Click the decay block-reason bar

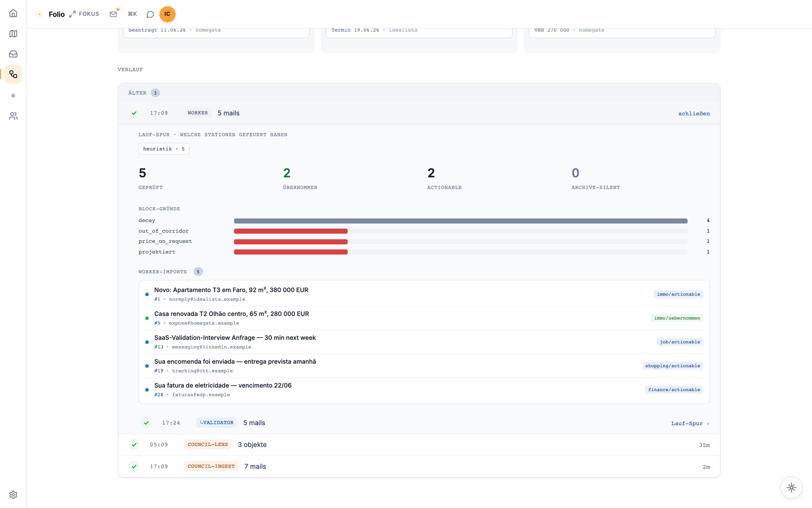(x=461, y=221)
